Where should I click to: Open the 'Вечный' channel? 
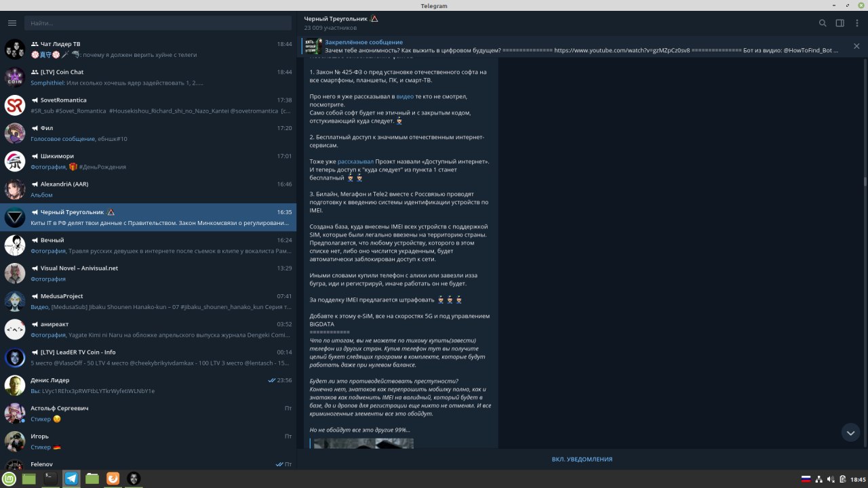tap(149, 245)
